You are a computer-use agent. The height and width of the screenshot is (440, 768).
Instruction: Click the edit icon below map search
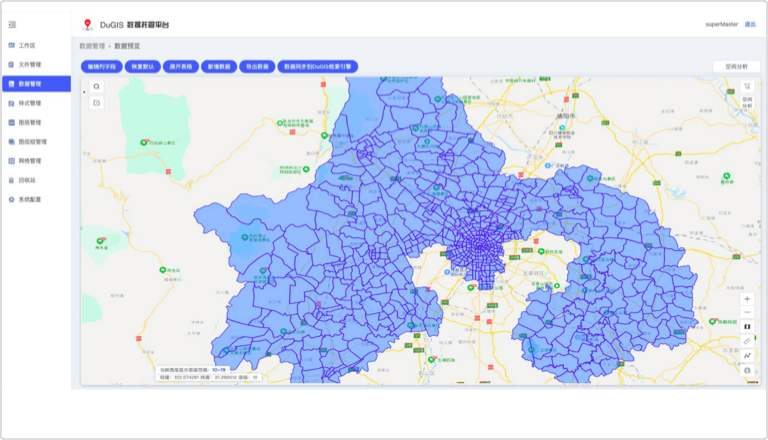click(97, 102)
